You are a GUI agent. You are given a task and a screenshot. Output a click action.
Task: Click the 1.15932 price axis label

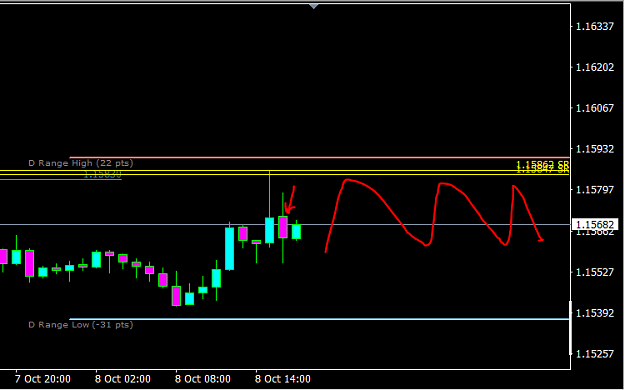tap(595, 149)
